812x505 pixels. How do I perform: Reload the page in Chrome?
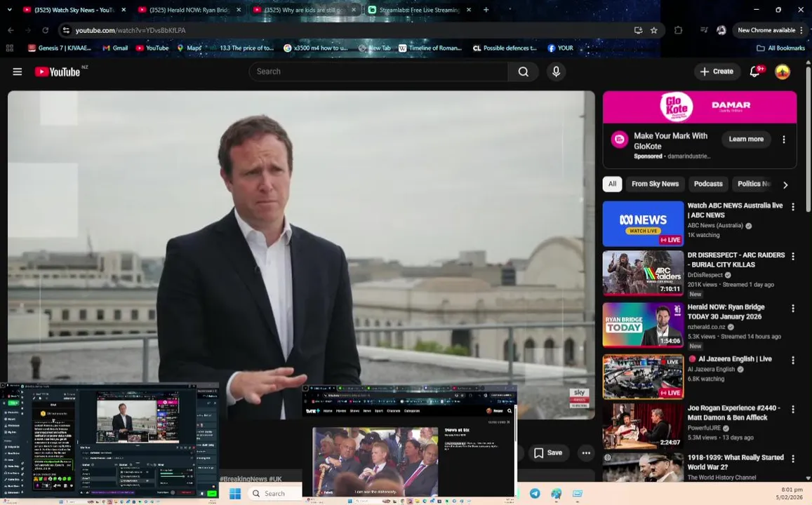tap(45, 31)
